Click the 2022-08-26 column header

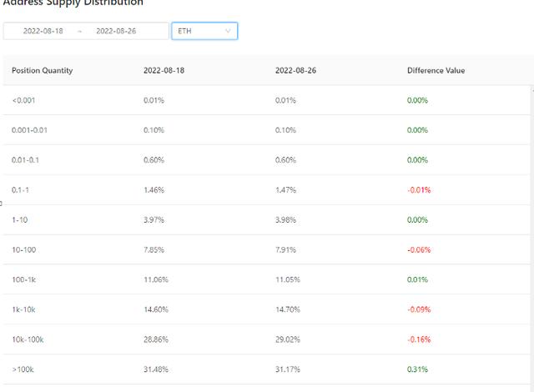click(295, 70)
